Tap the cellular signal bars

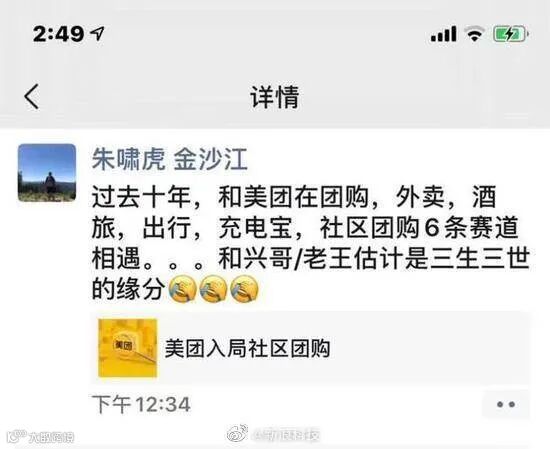tap(443, 34)
